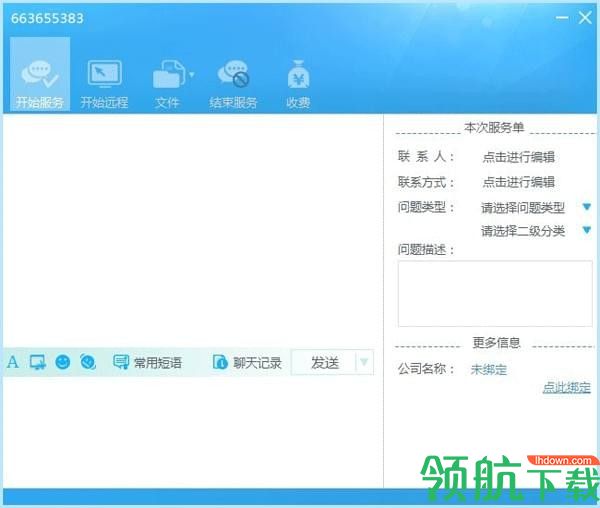The height and width of the screenshot is (508, 600).
Task: Edit the 联系方式 contact method field
Action: point(518,182)
